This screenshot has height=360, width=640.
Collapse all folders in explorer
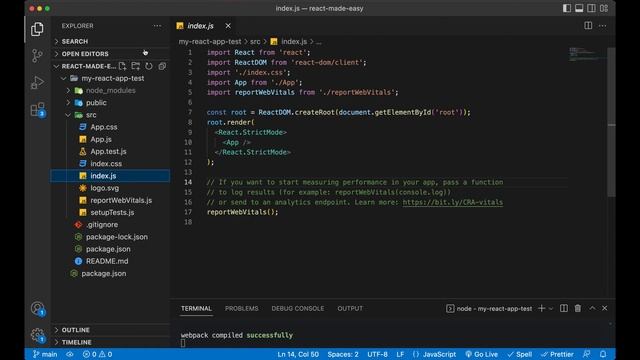point(162,66)
